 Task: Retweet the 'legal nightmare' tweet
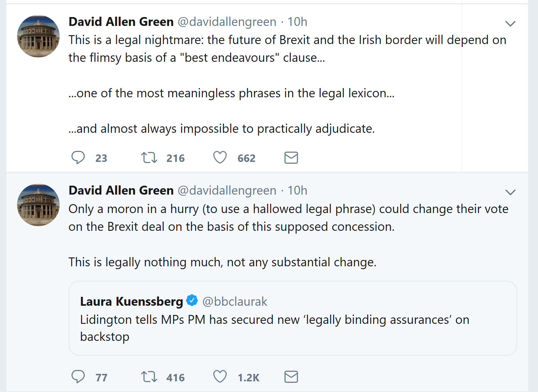149,157
